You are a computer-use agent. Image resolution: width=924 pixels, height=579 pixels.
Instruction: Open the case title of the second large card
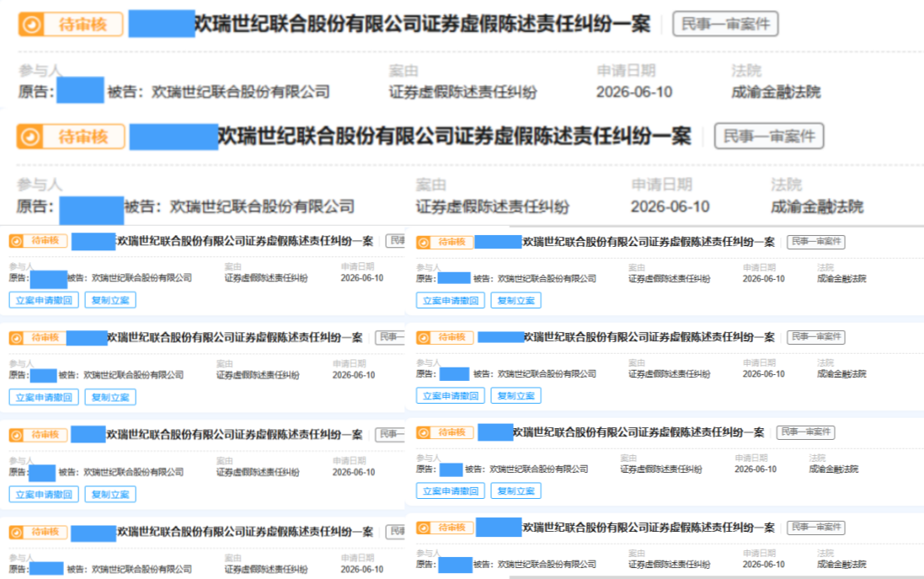tap(454, 137)
